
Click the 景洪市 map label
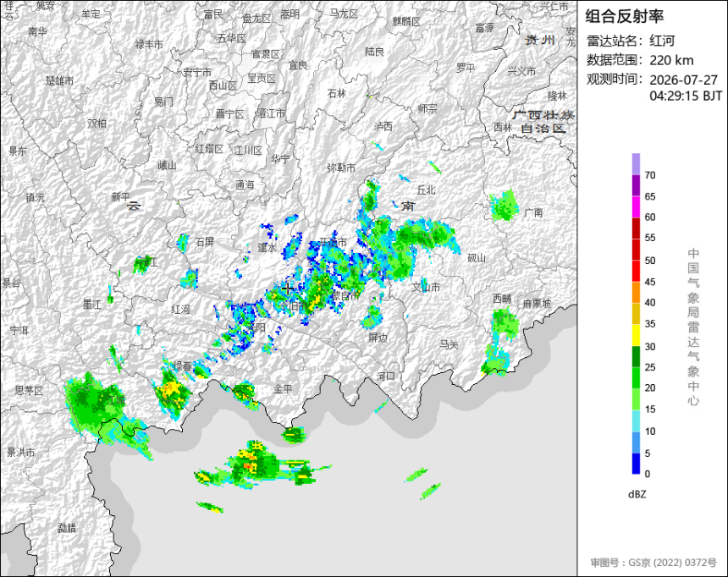tap(21, 452)
